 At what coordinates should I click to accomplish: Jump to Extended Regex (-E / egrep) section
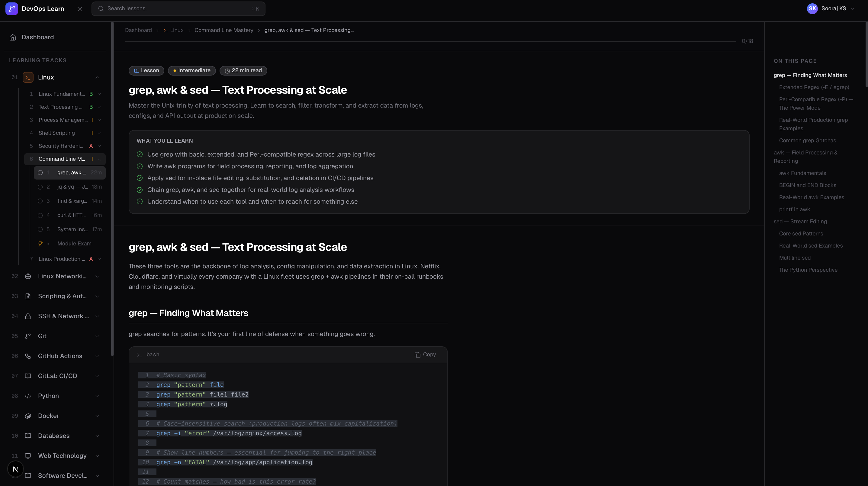click(814, 87)
